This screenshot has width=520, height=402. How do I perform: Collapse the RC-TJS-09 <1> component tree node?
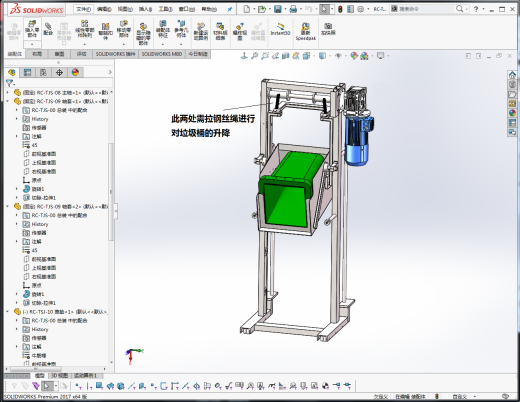(x=8, y=101)
